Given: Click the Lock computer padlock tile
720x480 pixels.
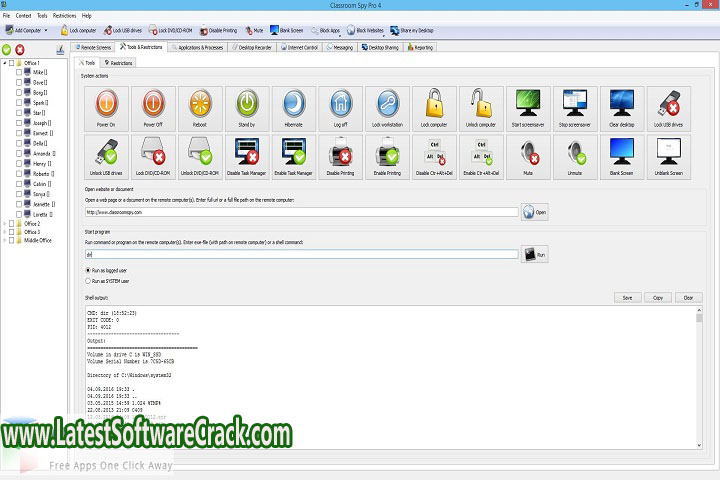Looking at the screenshot, I should coord(434,108).
